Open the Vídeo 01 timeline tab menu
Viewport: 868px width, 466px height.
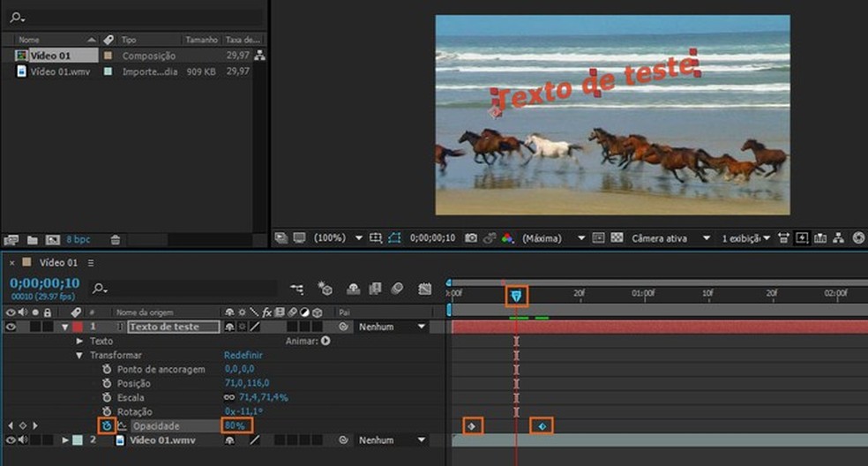click(x=91, y=263)
